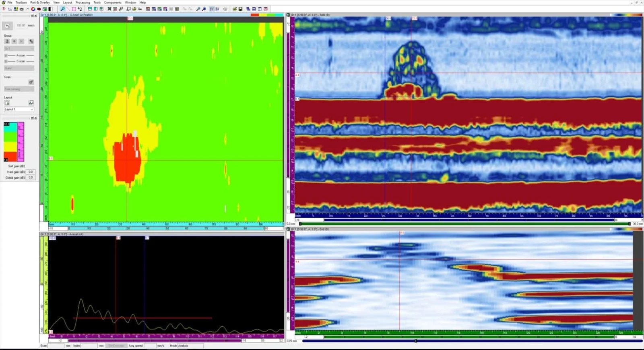Click the black X close-view toolbar icon

(x=109, y=9)
